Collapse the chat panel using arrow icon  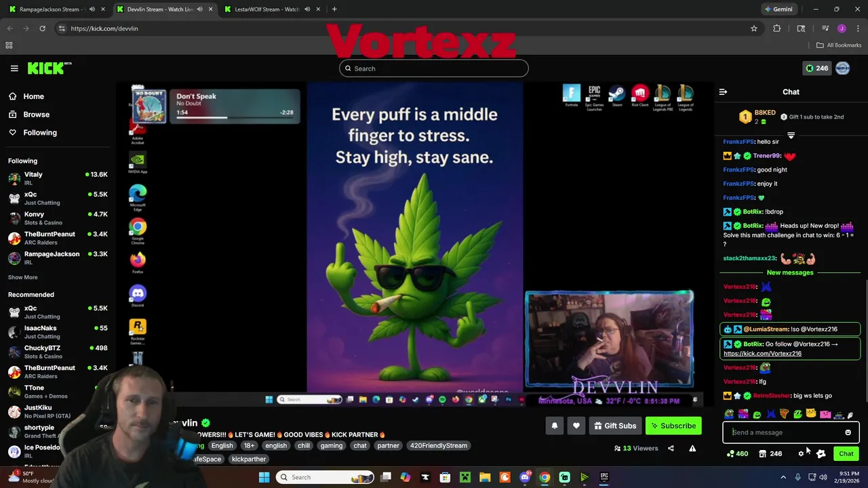point(723,91)
